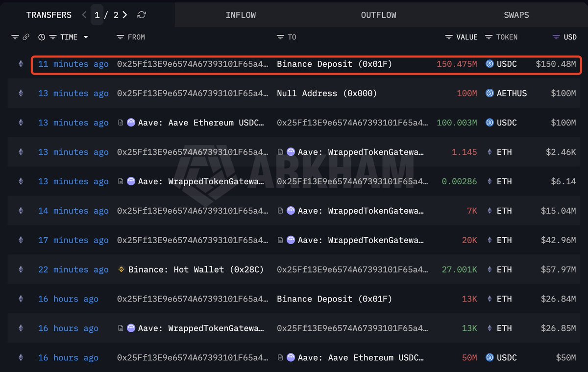Click USDC token icon in the $150.48M row
Viewport: 588px width, 372px height.
pos(490,64)
